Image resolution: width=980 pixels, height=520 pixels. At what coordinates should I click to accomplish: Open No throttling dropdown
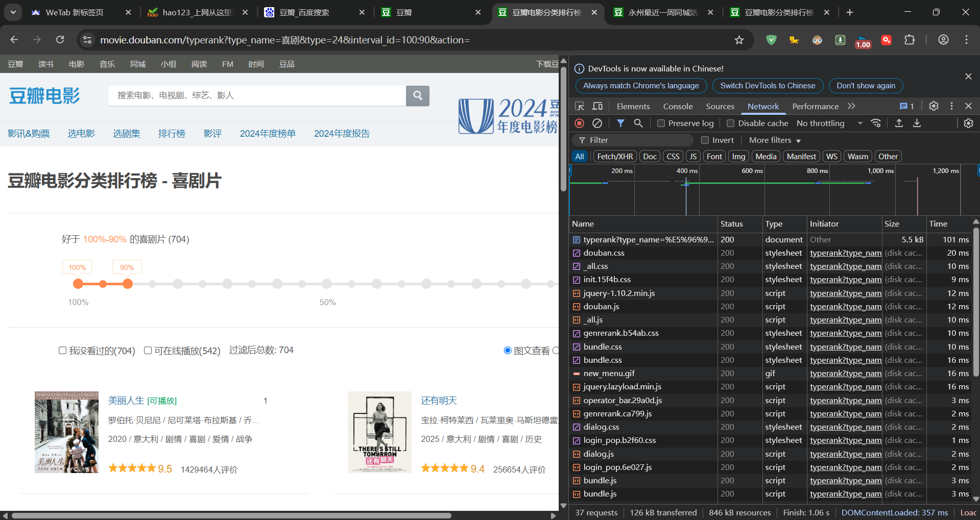tap(829, 123)
